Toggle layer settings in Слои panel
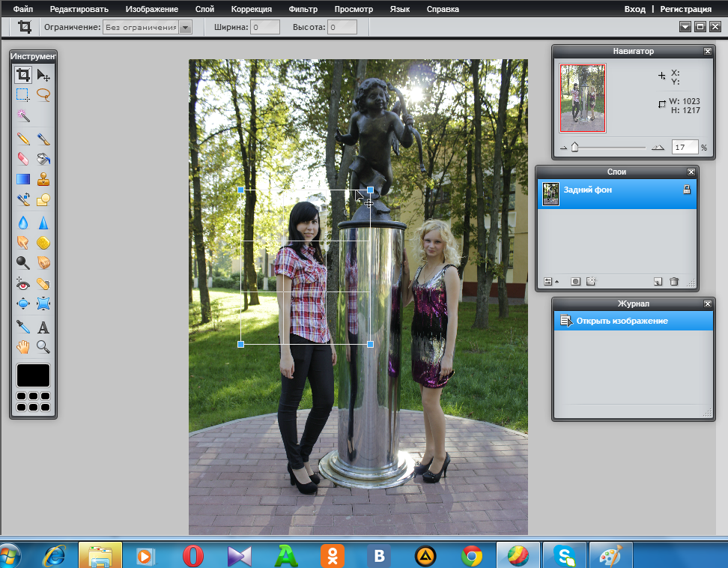The height and width of the screenshot is (568, 728). pos(551,282)
